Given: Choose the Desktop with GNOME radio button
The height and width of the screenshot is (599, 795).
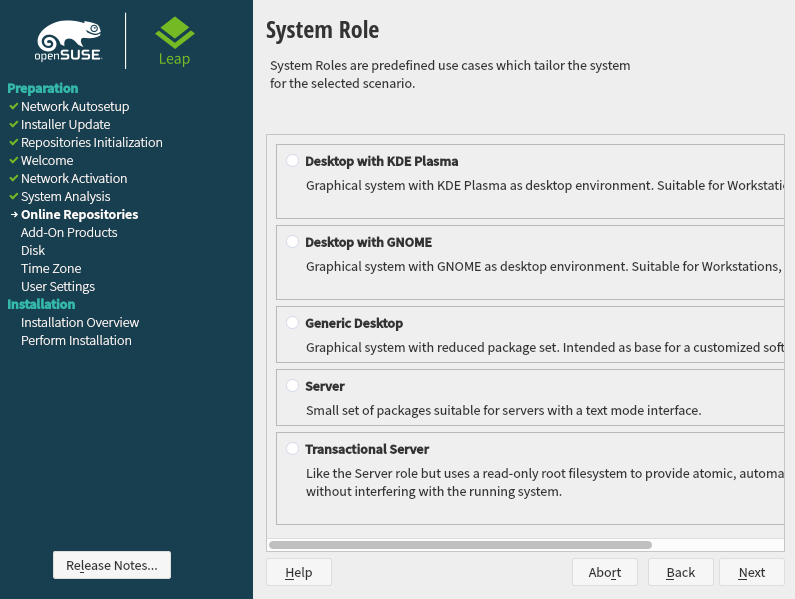Looking at the screenshot, I should click(292, 241).
